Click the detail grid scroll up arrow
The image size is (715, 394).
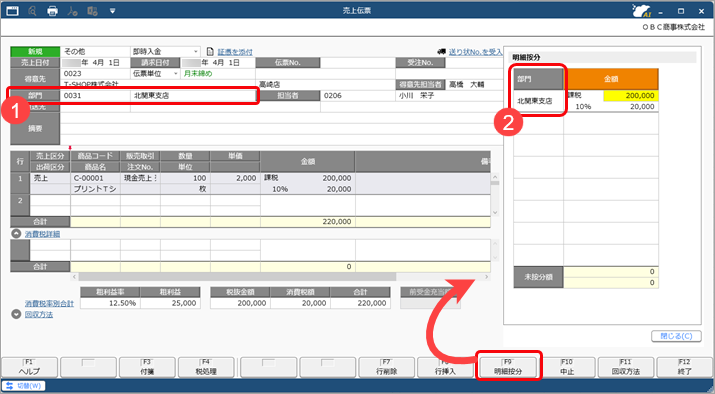[495, 177]
